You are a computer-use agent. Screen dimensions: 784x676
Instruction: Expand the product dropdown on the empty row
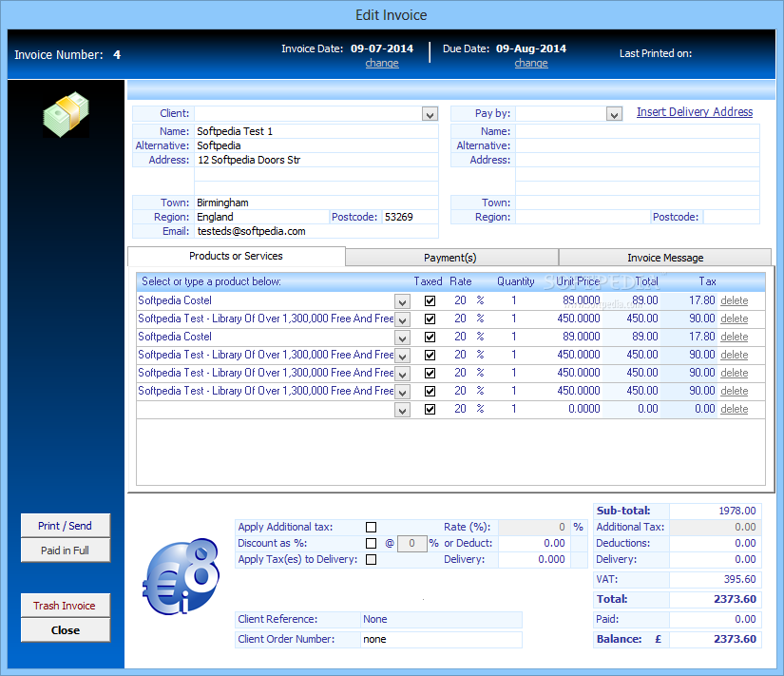tap(402, 410)
